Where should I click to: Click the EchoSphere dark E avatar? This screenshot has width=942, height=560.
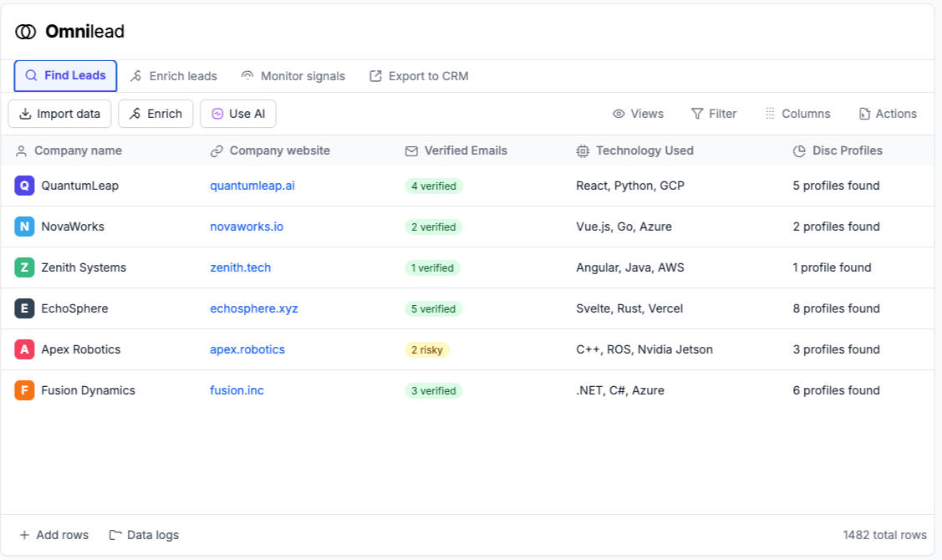click(24, 308)
